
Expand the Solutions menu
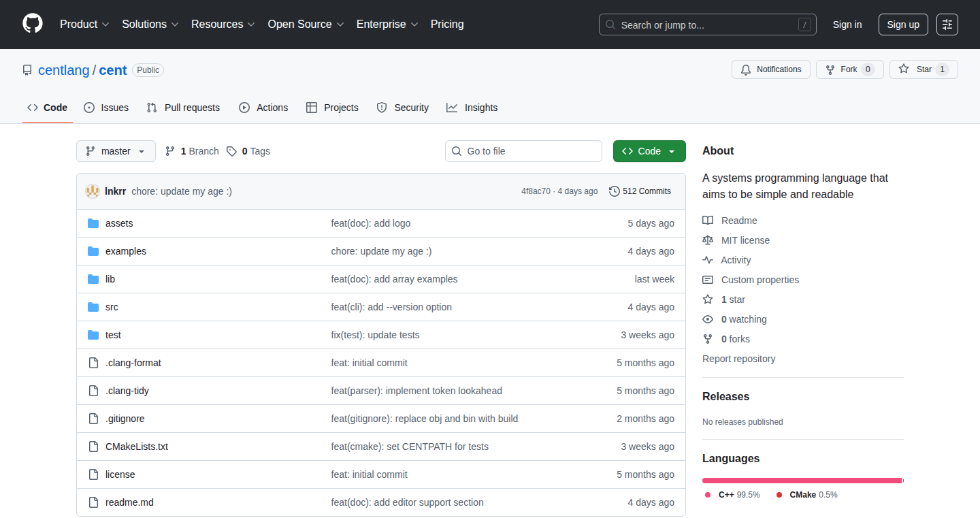click(150, 25)
